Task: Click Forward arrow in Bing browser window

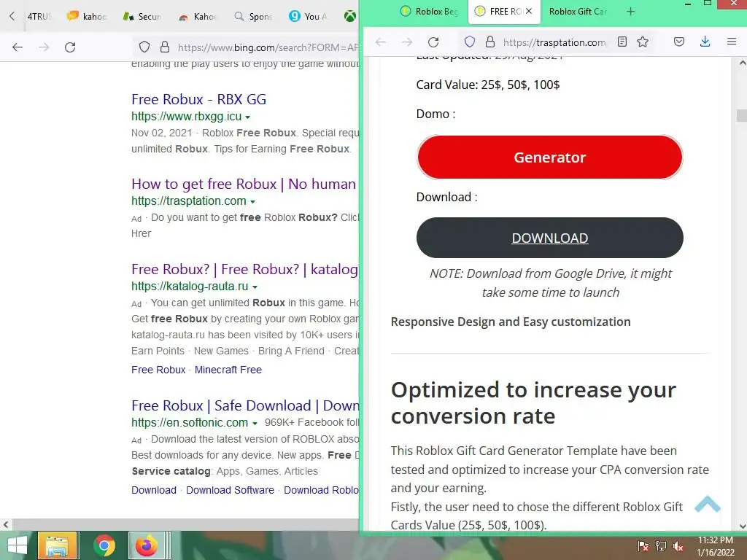Action: point(44,47)
